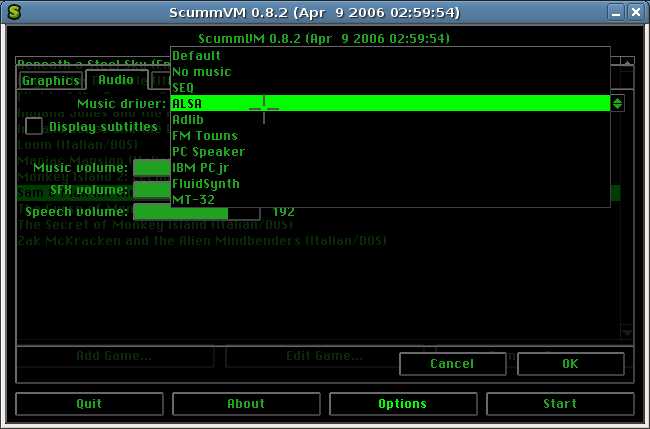Image resolution: width=650 pixels, height=429 pixels.
Task: Switch to the Graphics tab
Action: pyautogui.click(x=50, y=80)
